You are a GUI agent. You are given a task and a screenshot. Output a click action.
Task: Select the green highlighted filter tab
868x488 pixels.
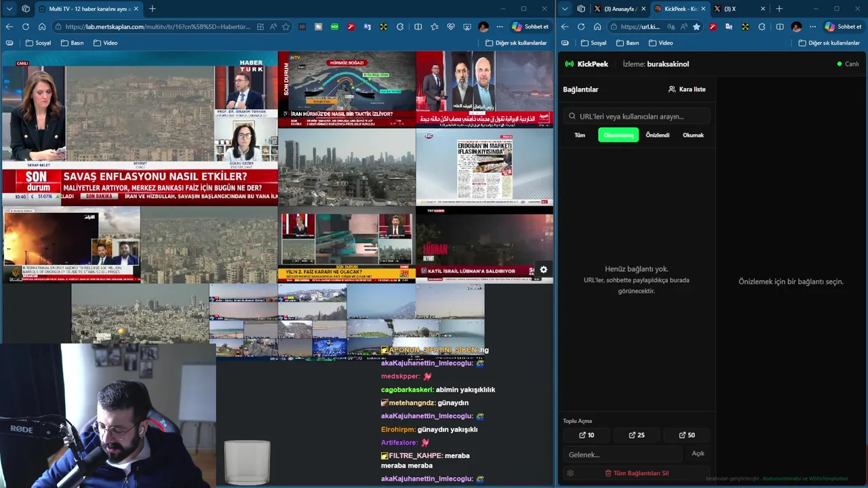(x=618, y=135)
